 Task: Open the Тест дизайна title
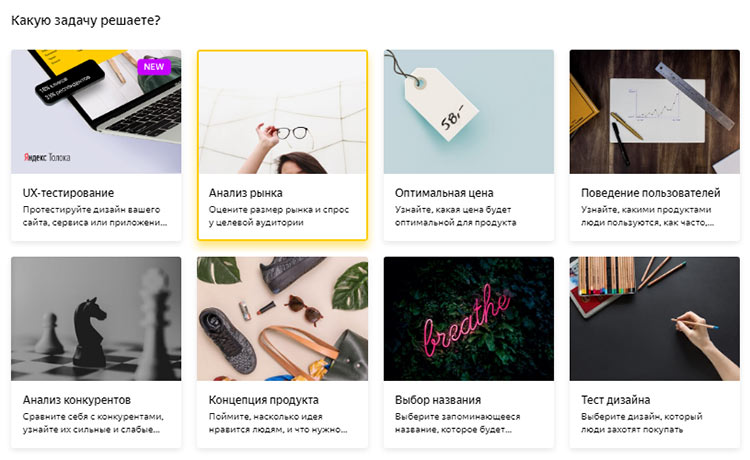coord(615,400)
